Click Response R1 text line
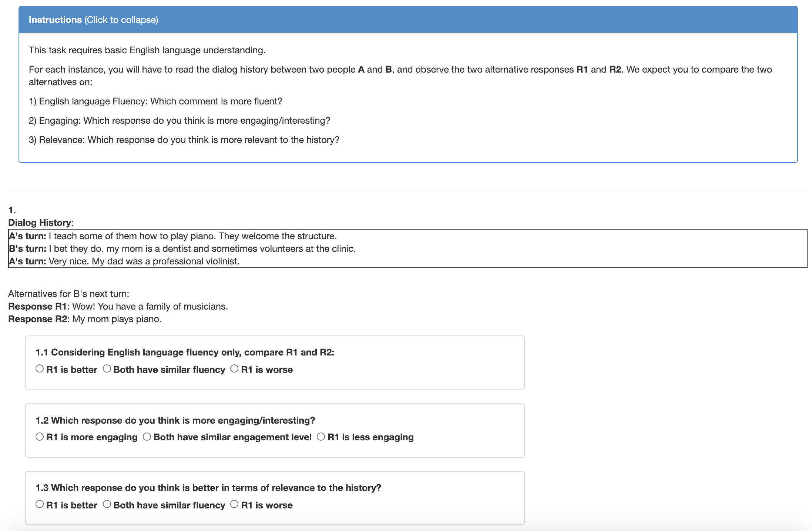The image size is (812, 531). click(x=118, y=307)
